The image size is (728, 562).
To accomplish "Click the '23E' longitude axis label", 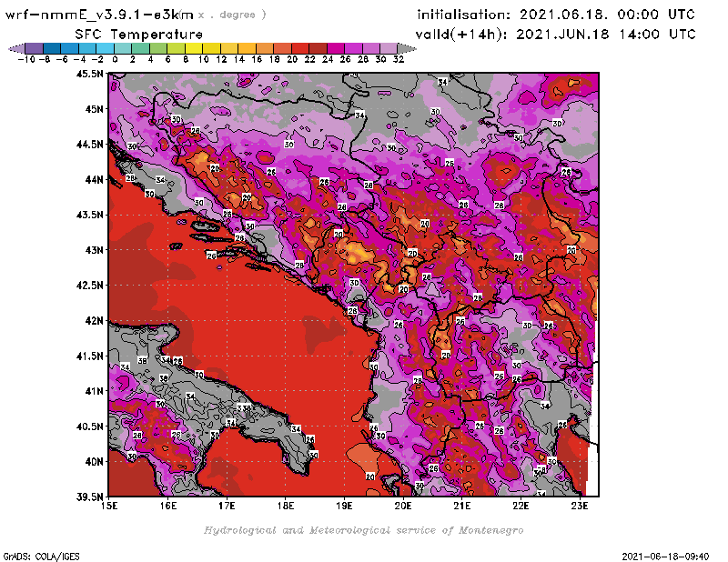I will click(x=580, y=506).
